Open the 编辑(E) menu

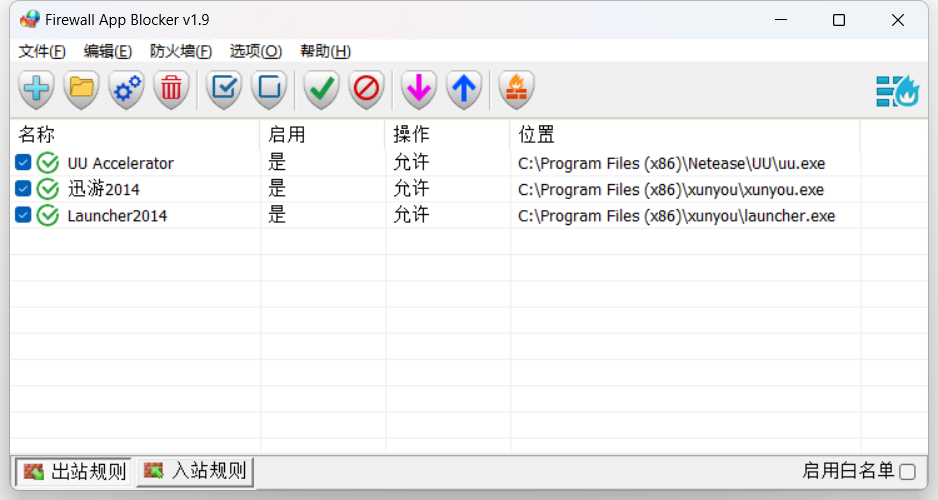108,51
